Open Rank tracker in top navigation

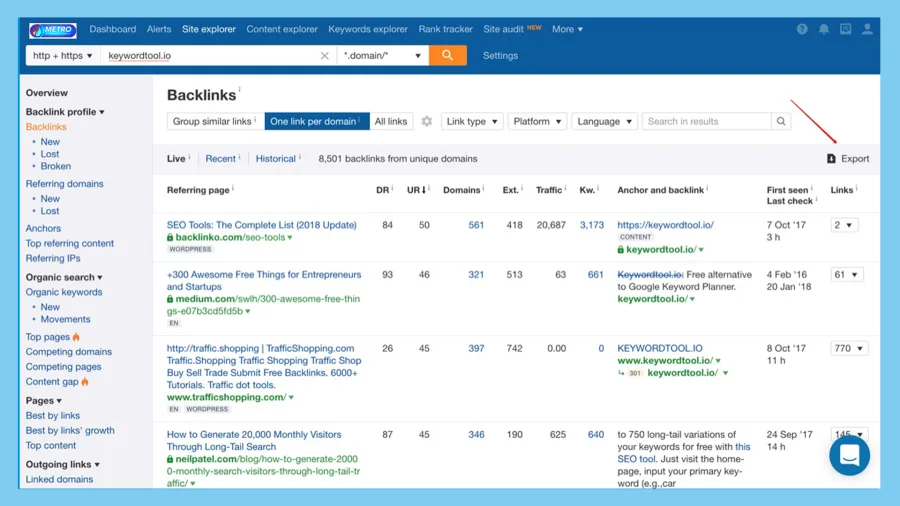point(445,29)
